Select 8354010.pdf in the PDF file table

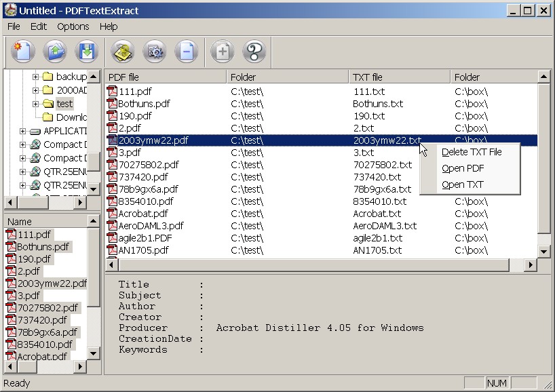[322, 201]
